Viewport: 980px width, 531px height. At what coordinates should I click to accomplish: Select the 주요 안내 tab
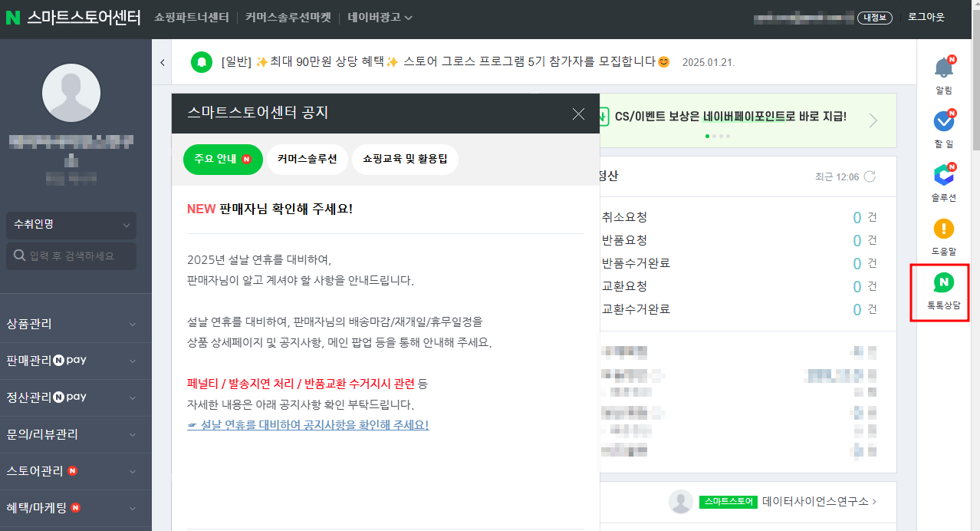pos(223,159)
